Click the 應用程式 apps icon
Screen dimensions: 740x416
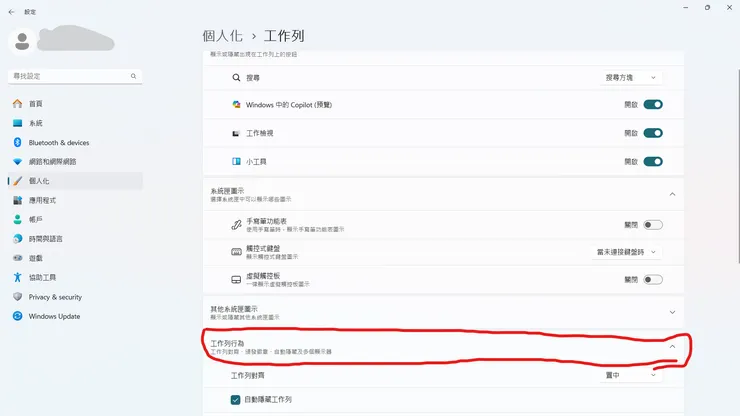pos(17,200)
